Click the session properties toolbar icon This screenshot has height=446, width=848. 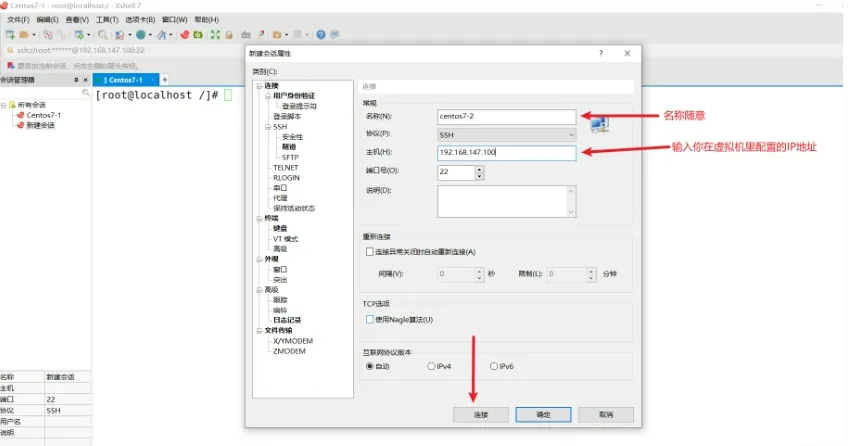[80, 35]
